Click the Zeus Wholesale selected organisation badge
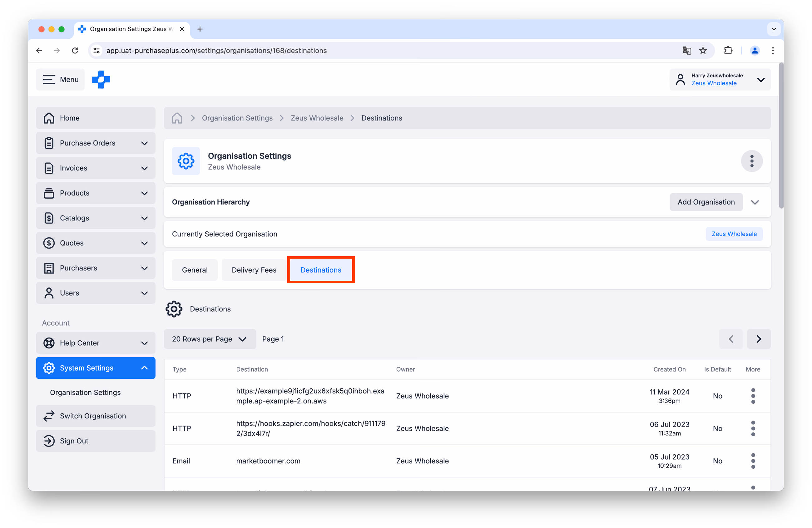 (734, 234)
